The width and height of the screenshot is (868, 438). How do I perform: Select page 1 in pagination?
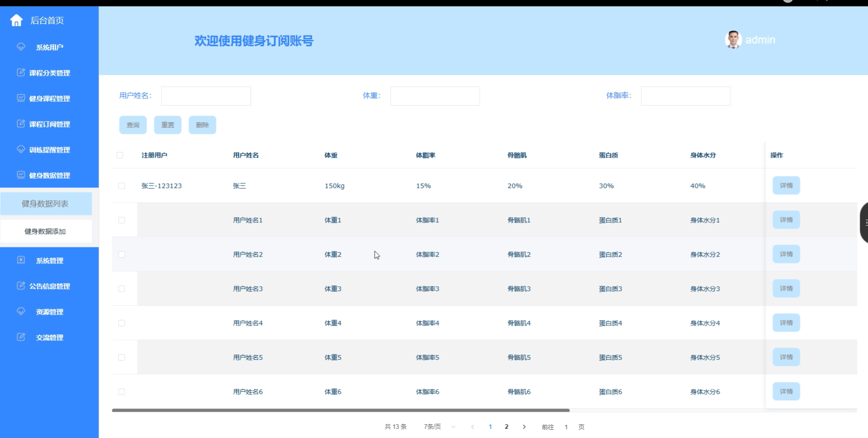point(490,427)
